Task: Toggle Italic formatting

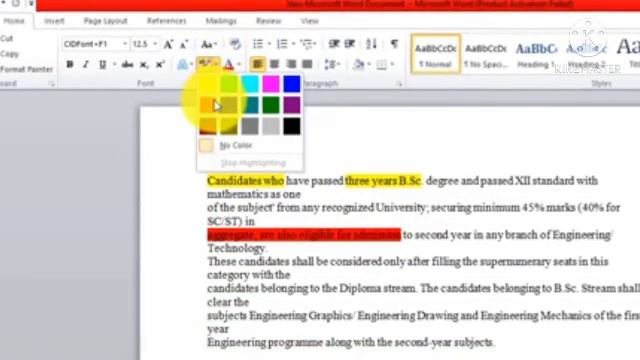Action: 86,64
